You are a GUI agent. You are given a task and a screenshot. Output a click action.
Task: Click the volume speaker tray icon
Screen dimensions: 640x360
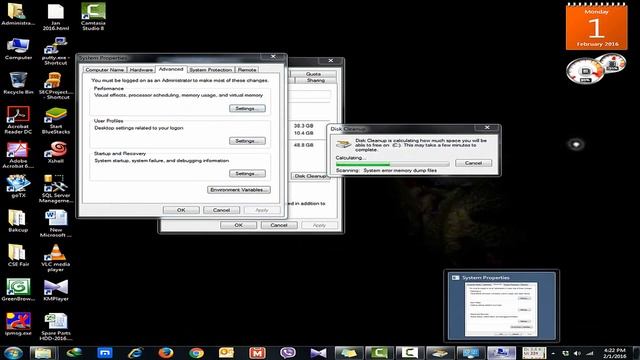[577, 353]
